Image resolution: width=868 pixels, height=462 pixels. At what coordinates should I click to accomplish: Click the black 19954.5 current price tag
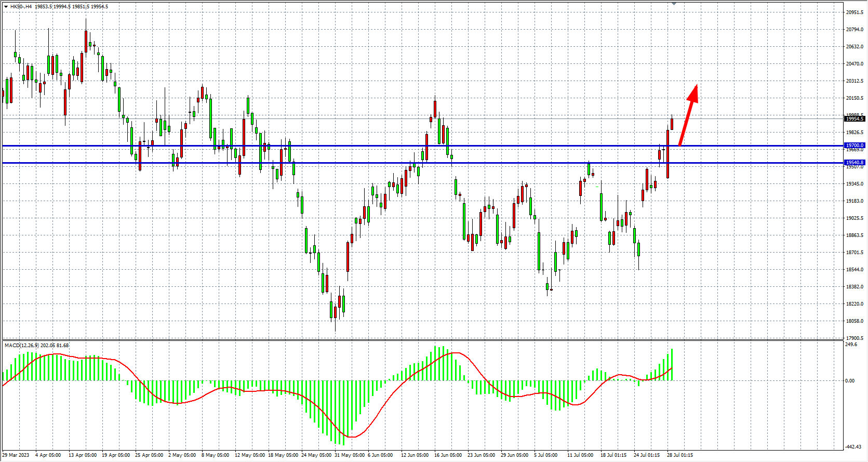854,119
